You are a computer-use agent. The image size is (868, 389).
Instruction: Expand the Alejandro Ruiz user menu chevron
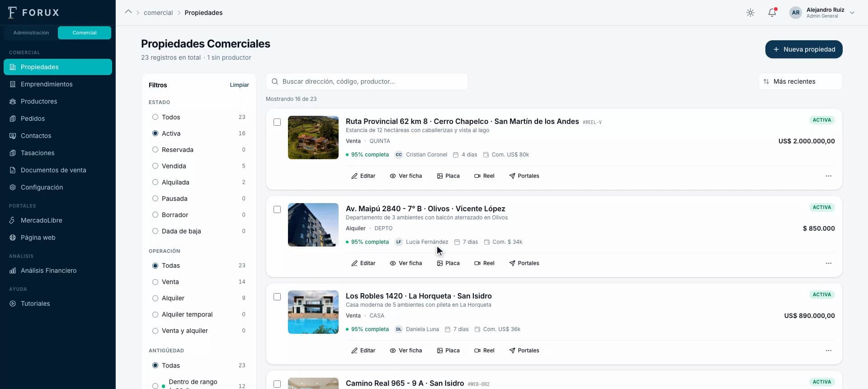(x=852, y=13)
